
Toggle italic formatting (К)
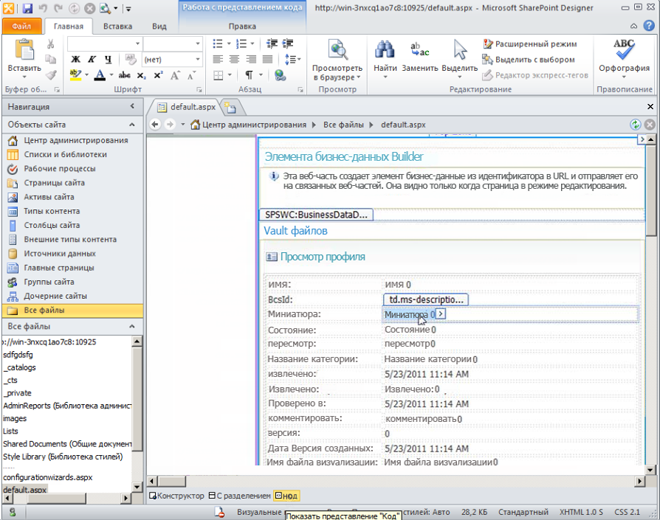(92, 59)
